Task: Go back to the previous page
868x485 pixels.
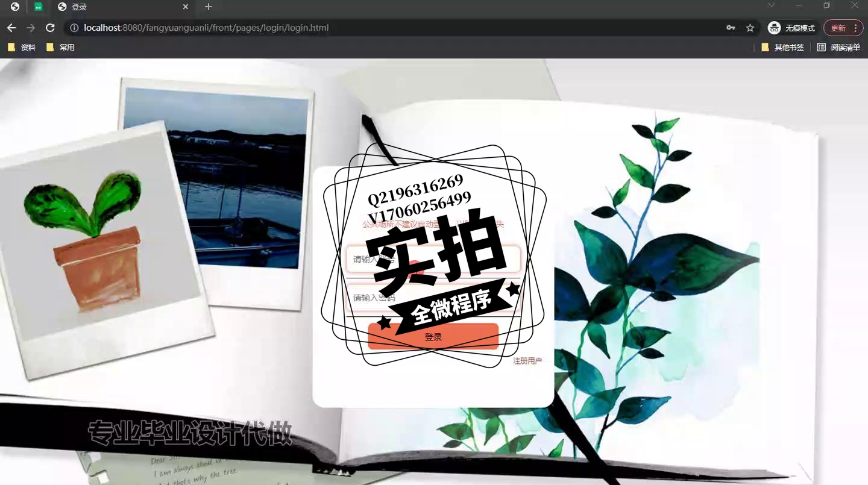Action: pos(11,28)
